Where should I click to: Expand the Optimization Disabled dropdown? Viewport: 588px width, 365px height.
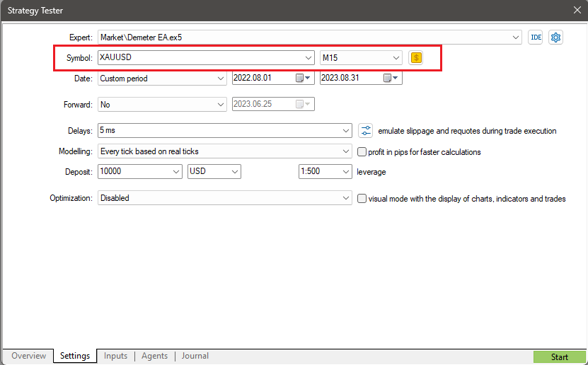click(346, 198)
